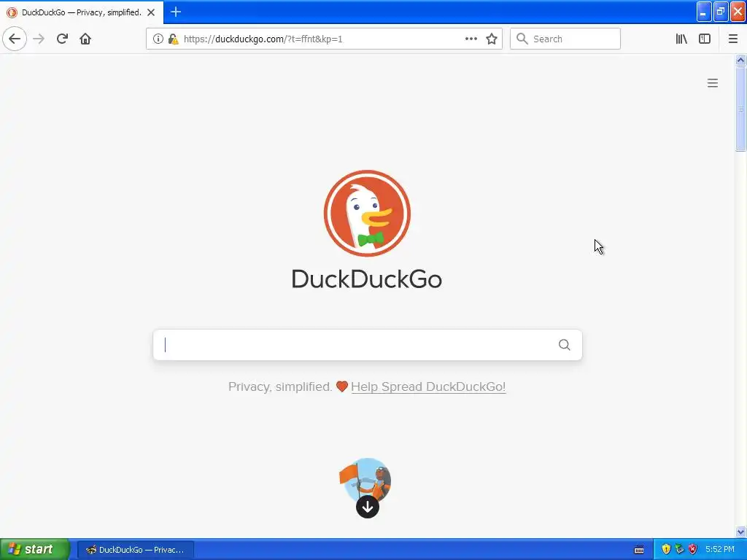This screenshot has height=560, width=747.
Task: Open the Library icon in toolbar
Action: pos(681,39)
